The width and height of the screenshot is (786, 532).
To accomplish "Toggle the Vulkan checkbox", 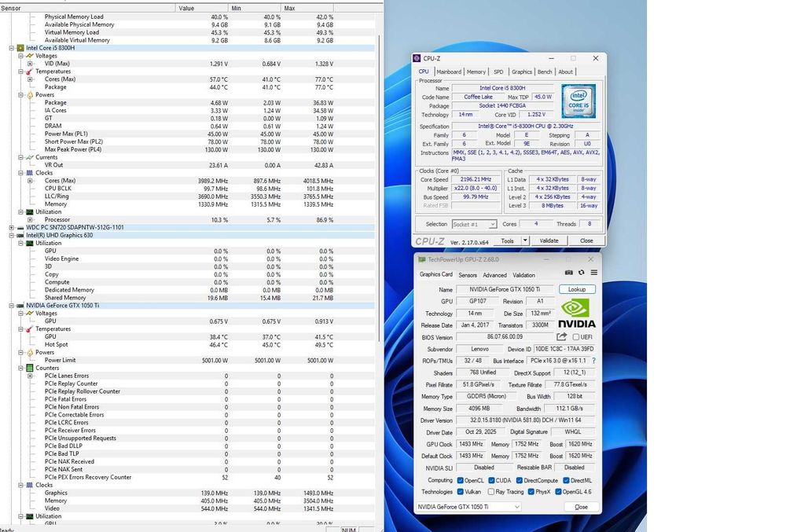I will pos(460,492).
